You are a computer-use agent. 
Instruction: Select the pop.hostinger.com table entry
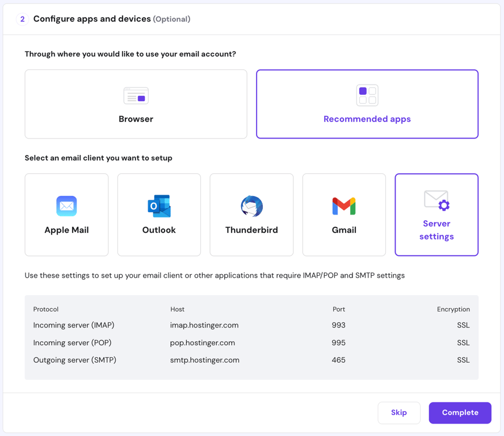coord(203,342)
